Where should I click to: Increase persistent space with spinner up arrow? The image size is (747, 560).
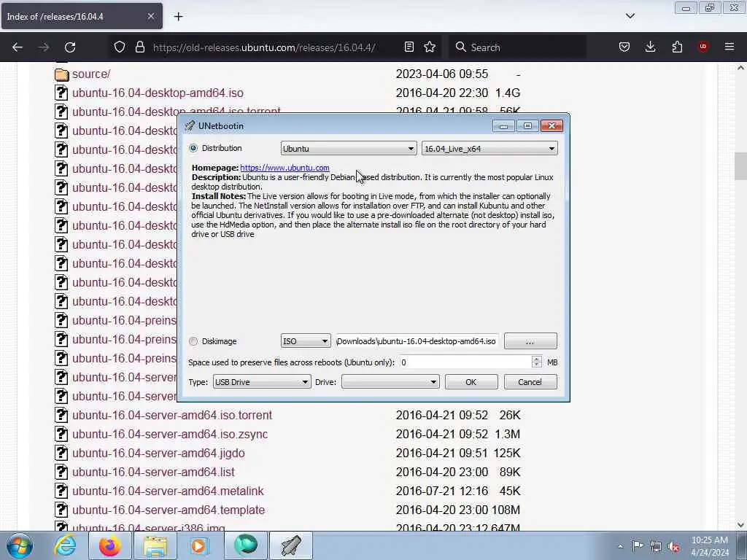(537, 359)
